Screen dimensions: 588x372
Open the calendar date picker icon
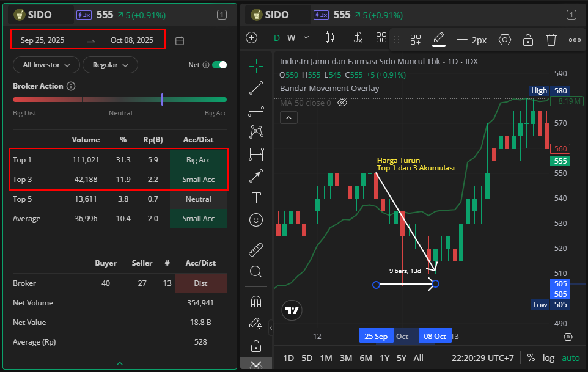(x=180, y=40)
